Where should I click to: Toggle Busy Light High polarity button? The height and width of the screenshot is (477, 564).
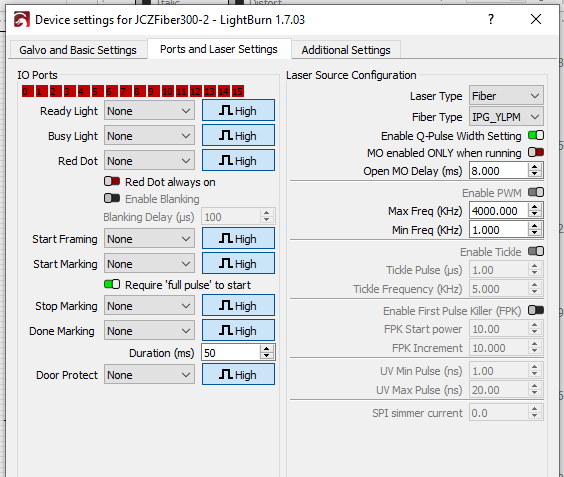click(x=238, y=135)
